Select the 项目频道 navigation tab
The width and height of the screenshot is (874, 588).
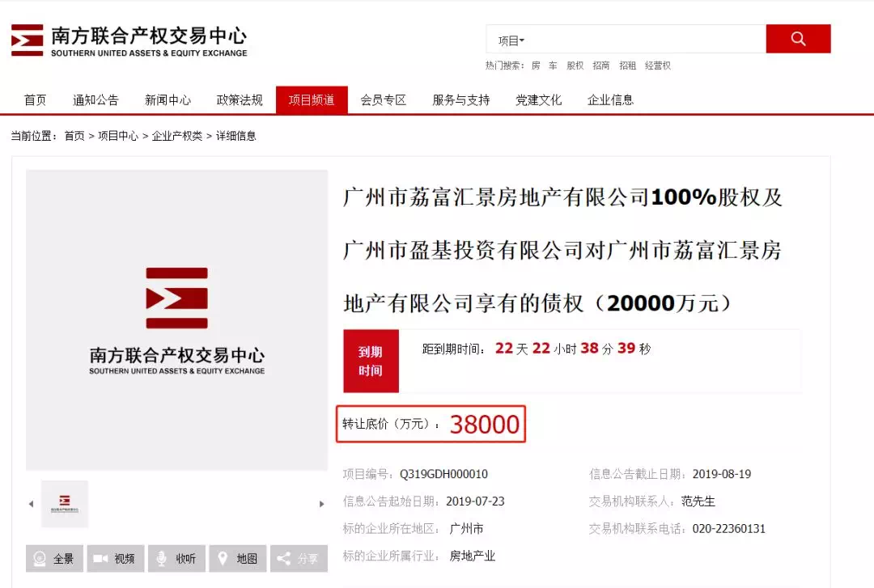coord(312,100)
